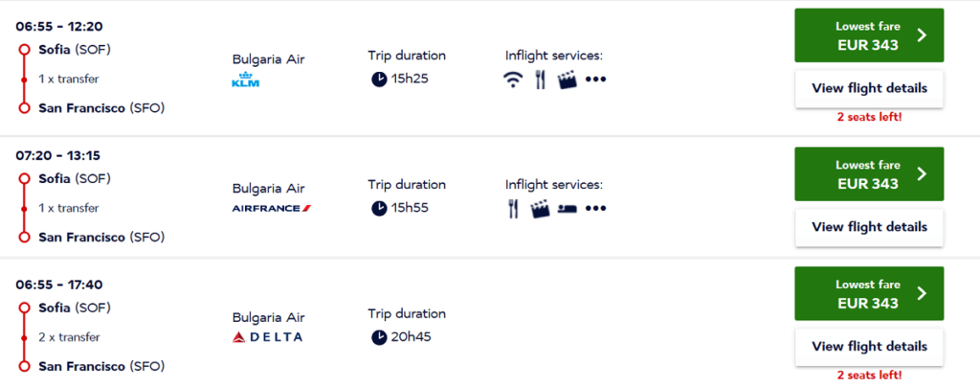Click the KLM airline logo
980x388 pixels.
(245, 80)
